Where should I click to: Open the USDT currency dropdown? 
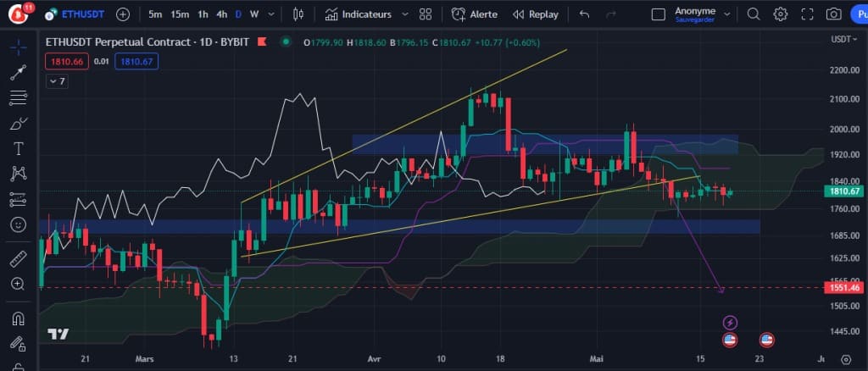(843, 39)
